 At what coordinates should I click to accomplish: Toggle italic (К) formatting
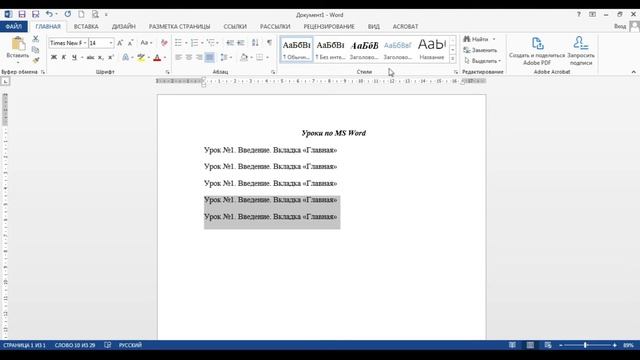pyautogui.click(x=64, y=58)
